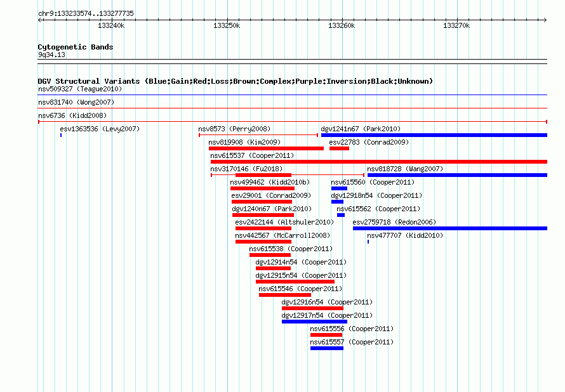
Task: Select the nsv819908 (Kim2009) red loss bar
Action: tap(266, 148)
